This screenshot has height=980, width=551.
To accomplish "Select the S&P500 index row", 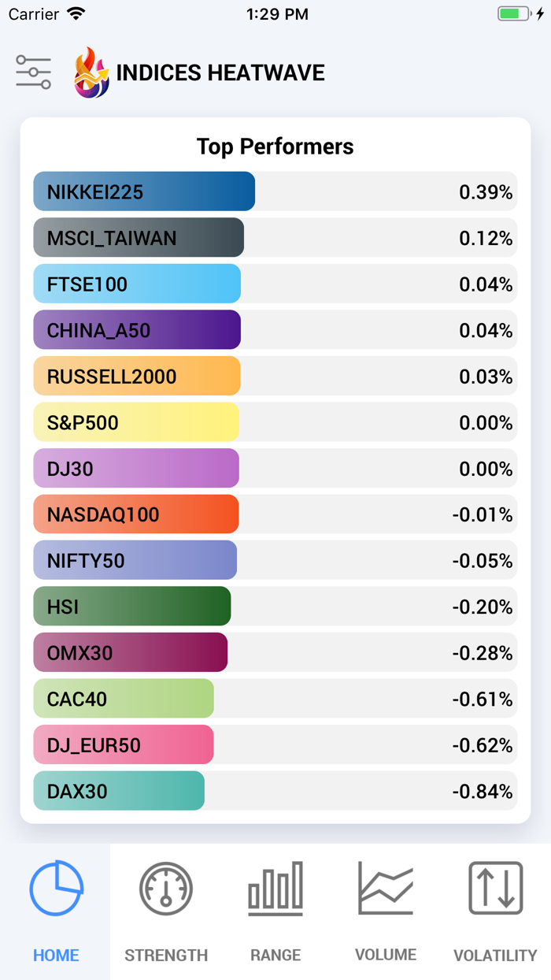I will pyautogui.click(x=135, y=422).
